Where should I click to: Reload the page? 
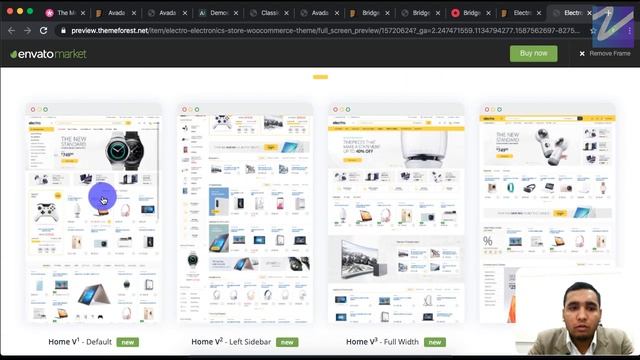44,31
